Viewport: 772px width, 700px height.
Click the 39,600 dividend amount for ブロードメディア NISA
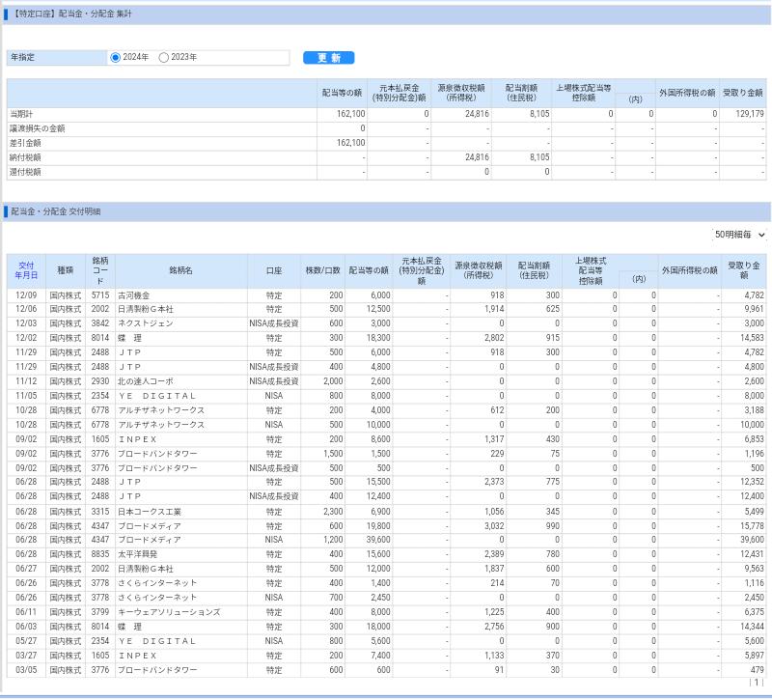[x=378, y=540]
